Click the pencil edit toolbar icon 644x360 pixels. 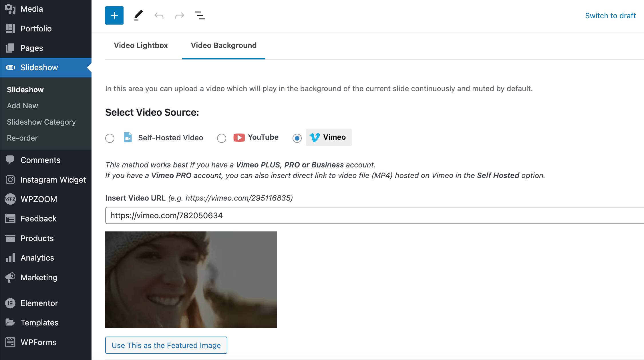[138, 15]
